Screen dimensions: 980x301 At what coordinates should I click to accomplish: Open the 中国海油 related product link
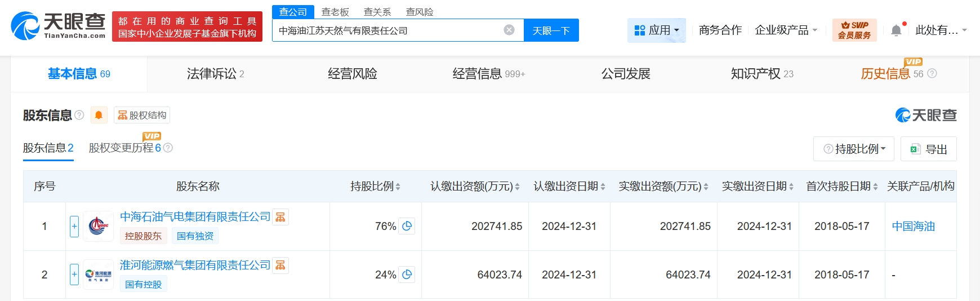click(913, 226)
